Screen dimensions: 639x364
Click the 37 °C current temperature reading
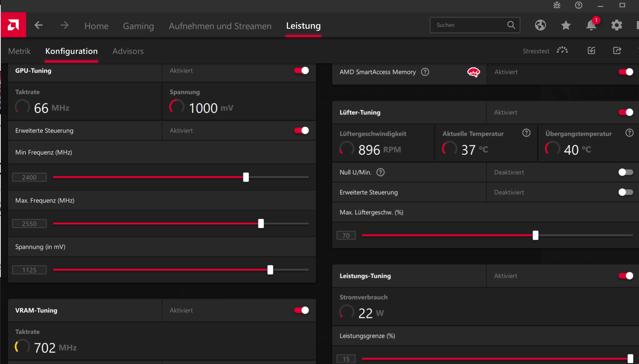click(x=475, y=150)
